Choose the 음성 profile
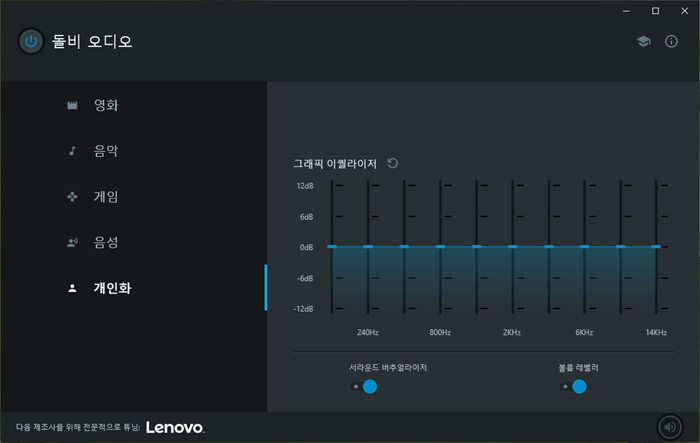 tap(106, 242)
